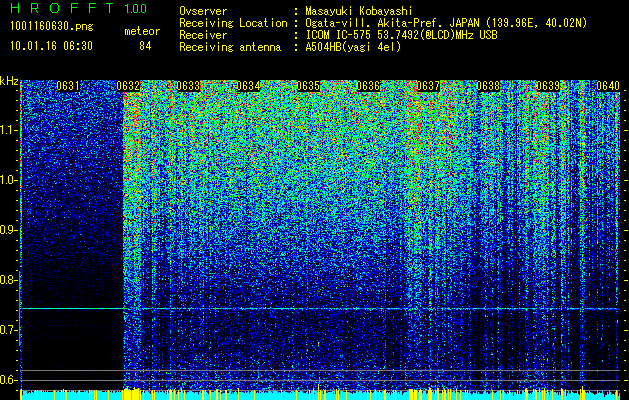
Task: Click the 0.7 frequency axis label
Action: (9, 330)
